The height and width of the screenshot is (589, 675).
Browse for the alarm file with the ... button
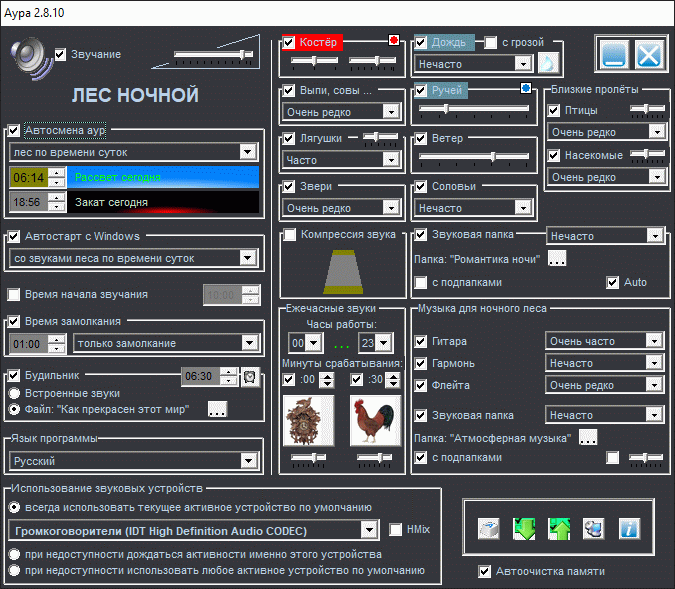coord(217,409)
